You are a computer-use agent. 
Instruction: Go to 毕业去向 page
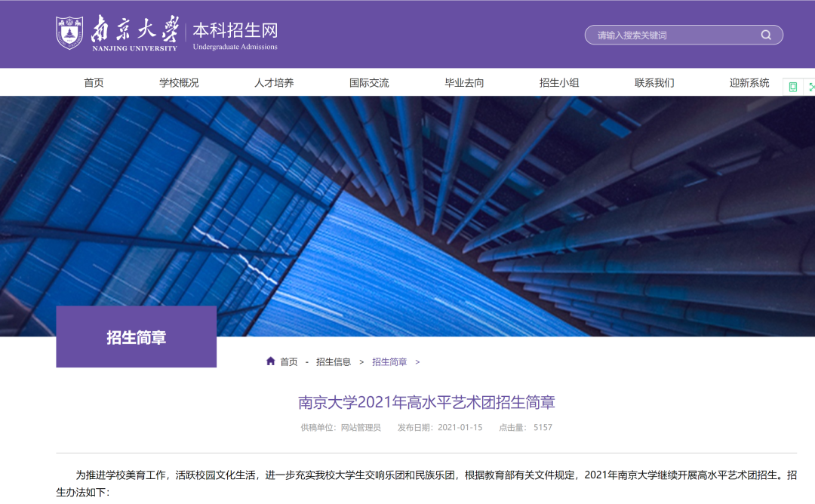464,83
